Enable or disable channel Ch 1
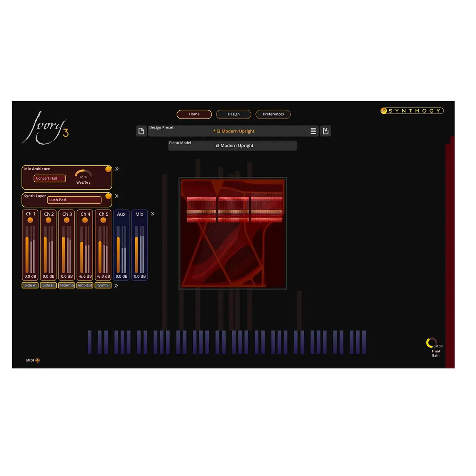The image size is (476, 476). coord(30,219)
